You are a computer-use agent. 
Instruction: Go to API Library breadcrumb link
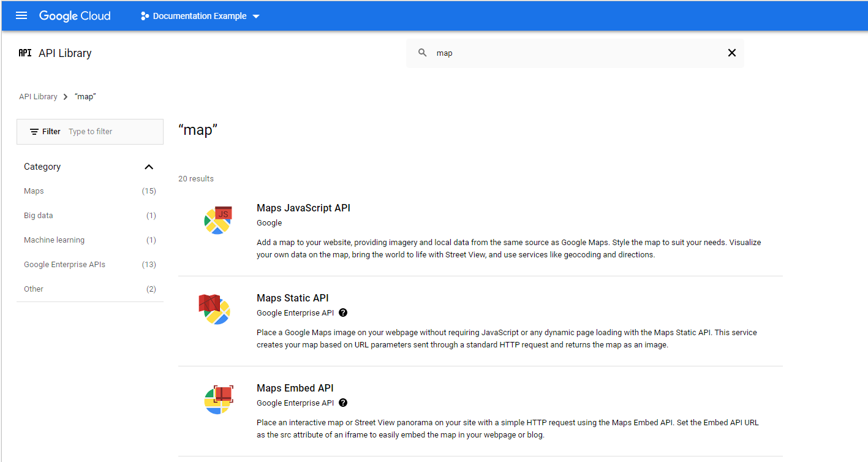[38, 97]
